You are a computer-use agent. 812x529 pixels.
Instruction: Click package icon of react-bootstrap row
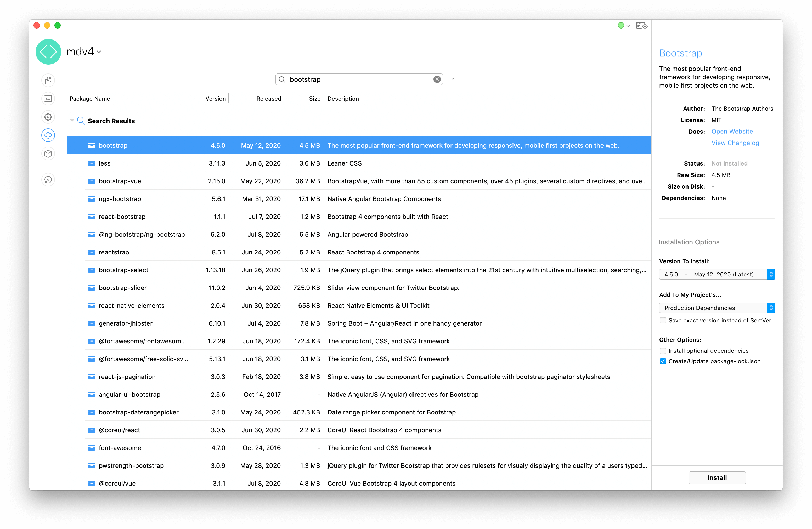(92, 217)
